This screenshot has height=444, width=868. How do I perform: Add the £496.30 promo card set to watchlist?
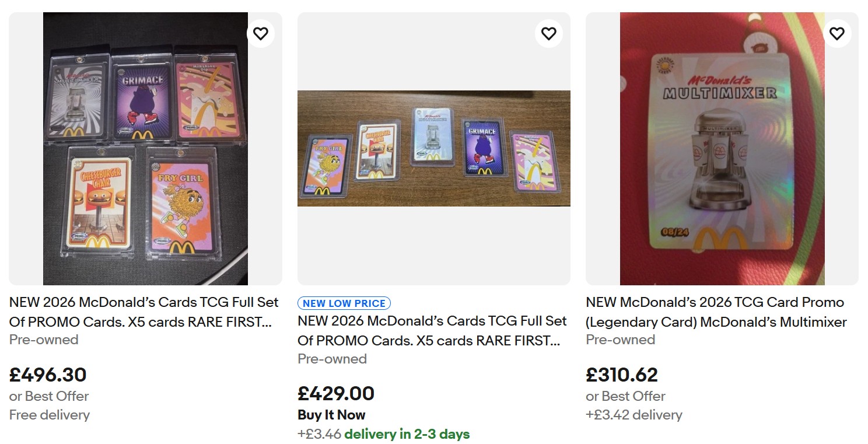pos(261,33)
